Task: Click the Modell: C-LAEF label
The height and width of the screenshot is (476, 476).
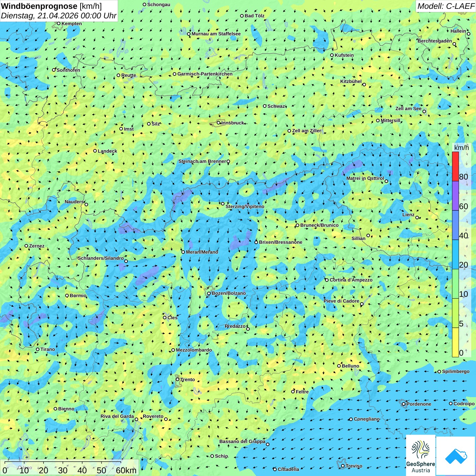Action: [x=445, y=6]
